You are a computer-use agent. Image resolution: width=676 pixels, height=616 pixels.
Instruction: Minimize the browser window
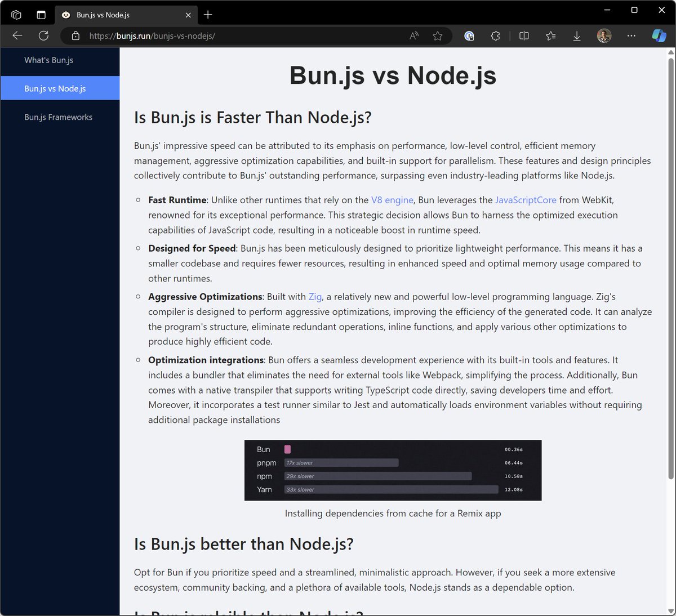tap(607, 10)
